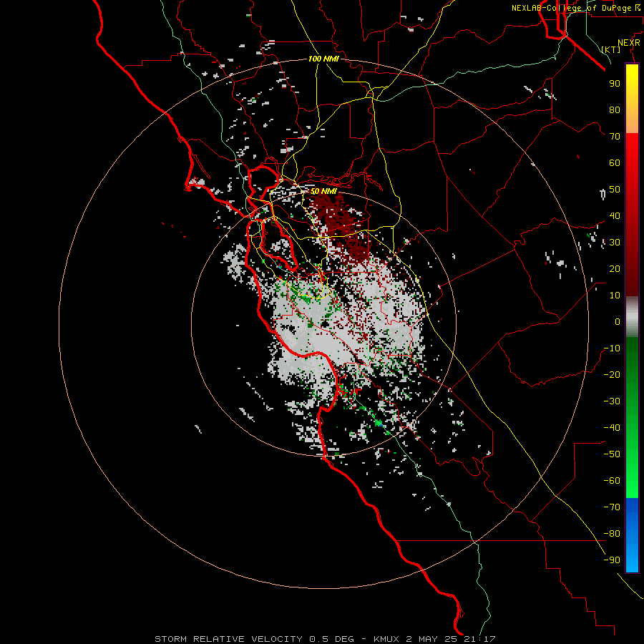The width and height of the screenshot is (644, 644).
Task: Pick the -30 scale value
Action: pos(612,401)
